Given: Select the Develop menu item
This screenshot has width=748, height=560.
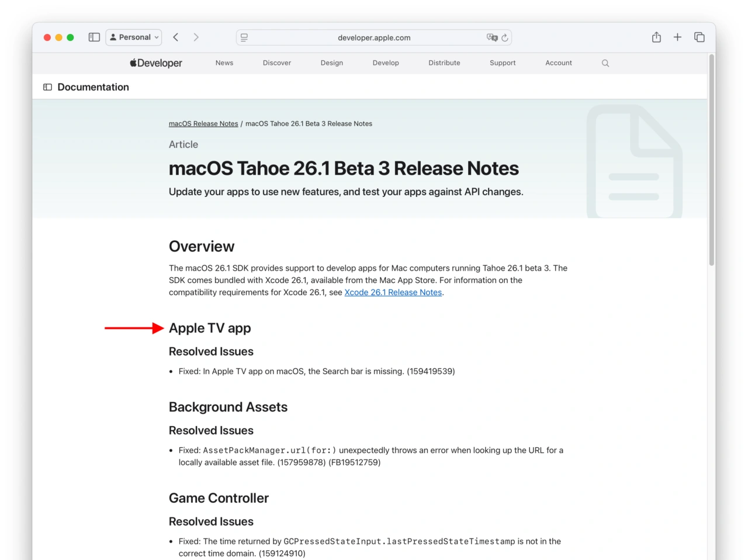Looking at the screenshot, I should [386, 63].
